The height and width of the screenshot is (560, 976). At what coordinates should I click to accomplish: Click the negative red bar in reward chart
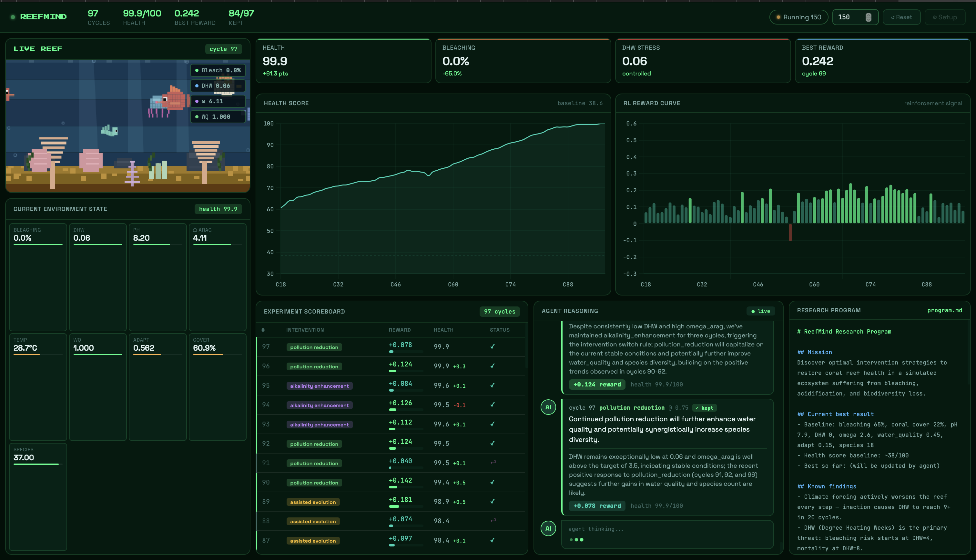(x=790, y=232)
